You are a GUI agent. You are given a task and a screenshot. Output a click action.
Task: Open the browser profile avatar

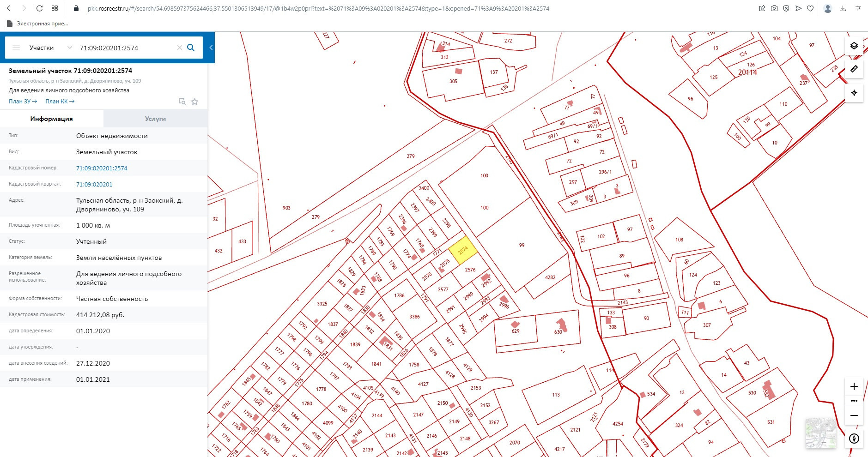click(828, 8)
